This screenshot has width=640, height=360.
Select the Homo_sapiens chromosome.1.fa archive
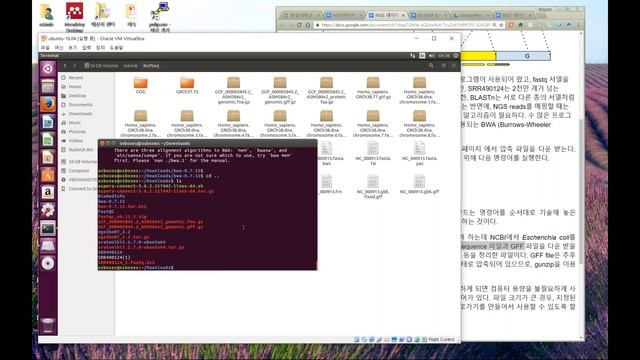click(x=420, y=90)
